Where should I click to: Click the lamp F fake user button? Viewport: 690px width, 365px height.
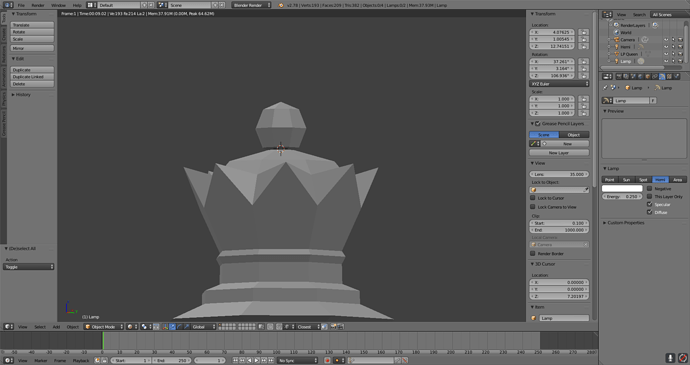(x=653, y=100)
